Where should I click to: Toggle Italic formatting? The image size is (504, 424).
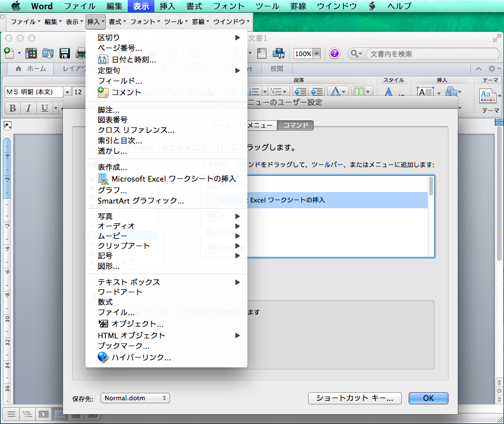click(x=28, y=108)
